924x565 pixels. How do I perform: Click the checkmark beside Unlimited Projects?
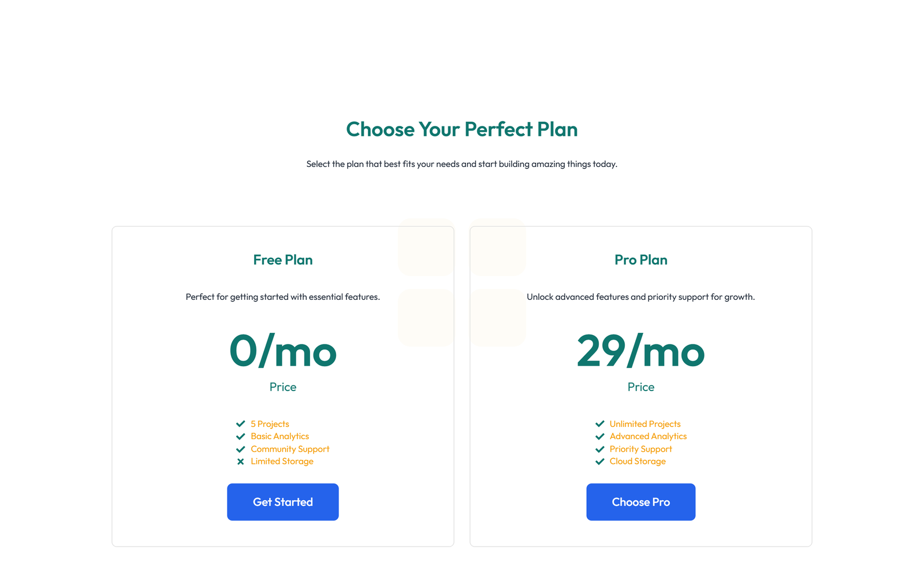point(600,424)
